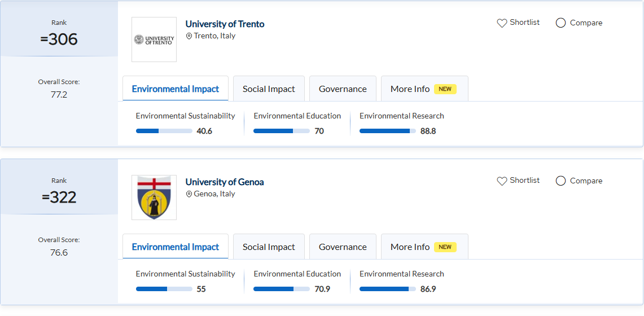Select Genoa's Environmental Impact tab
Image resolution: width=644 pixels, height=316 pixels.
176,247
